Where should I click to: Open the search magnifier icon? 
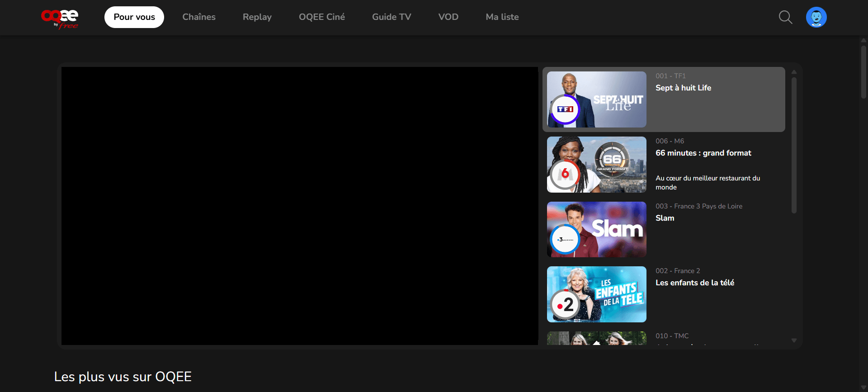(x=785, y=18)
